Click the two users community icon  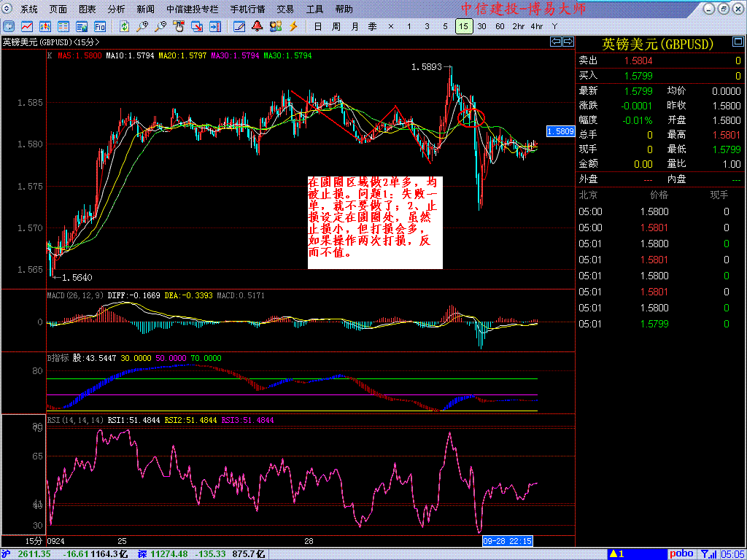pyautogui.click(x=276, y=27)
